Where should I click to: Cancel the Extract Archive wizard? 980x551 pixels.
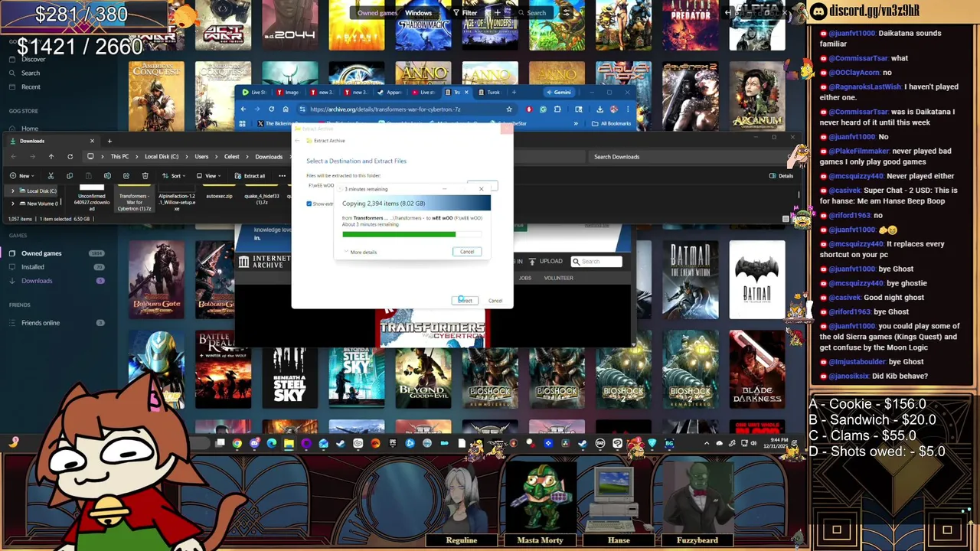tap(495, 301)
